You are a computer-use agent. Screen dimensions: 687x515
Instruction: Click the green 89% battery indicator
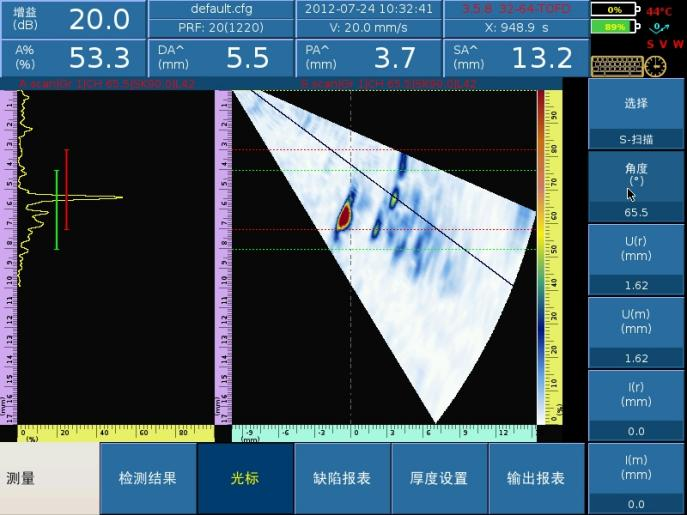(x=614, y=27)
